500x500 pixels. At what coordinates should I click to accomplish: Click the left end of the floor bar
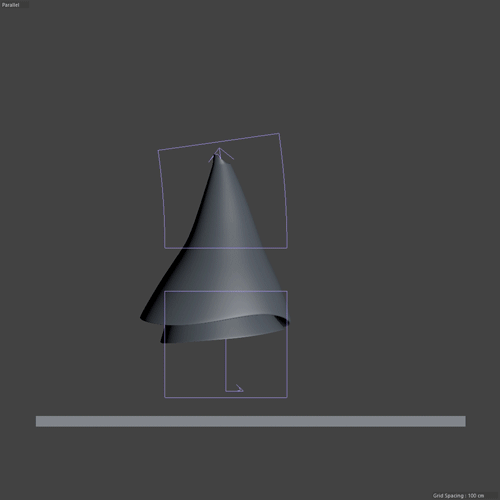(x=37, y=421)
